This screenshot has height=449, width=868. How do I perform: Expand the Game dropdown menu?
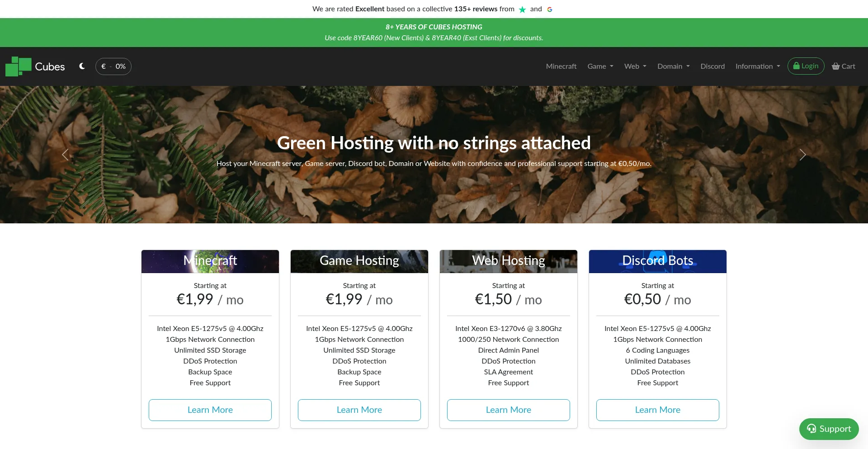(600, 66)
